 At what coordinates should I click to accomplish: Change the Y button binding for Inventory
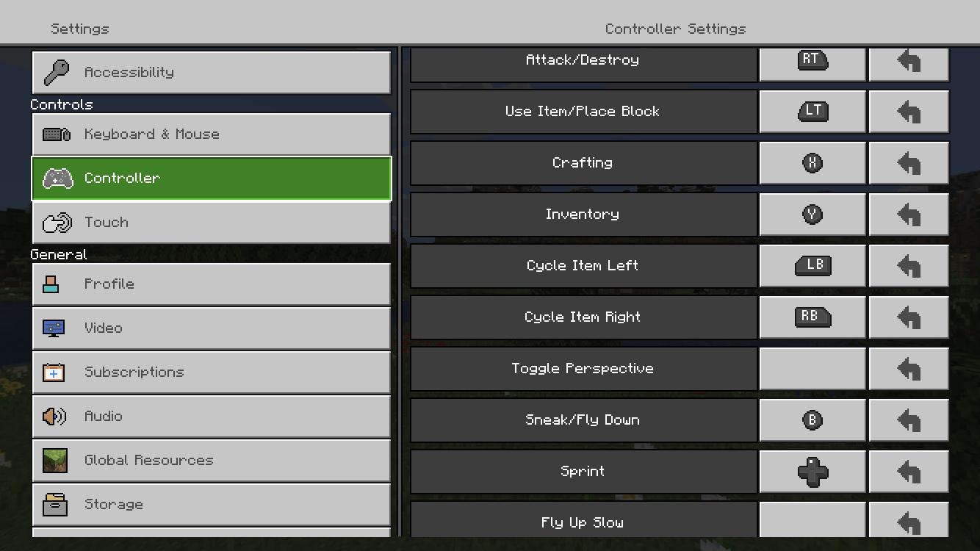[812, 215]
